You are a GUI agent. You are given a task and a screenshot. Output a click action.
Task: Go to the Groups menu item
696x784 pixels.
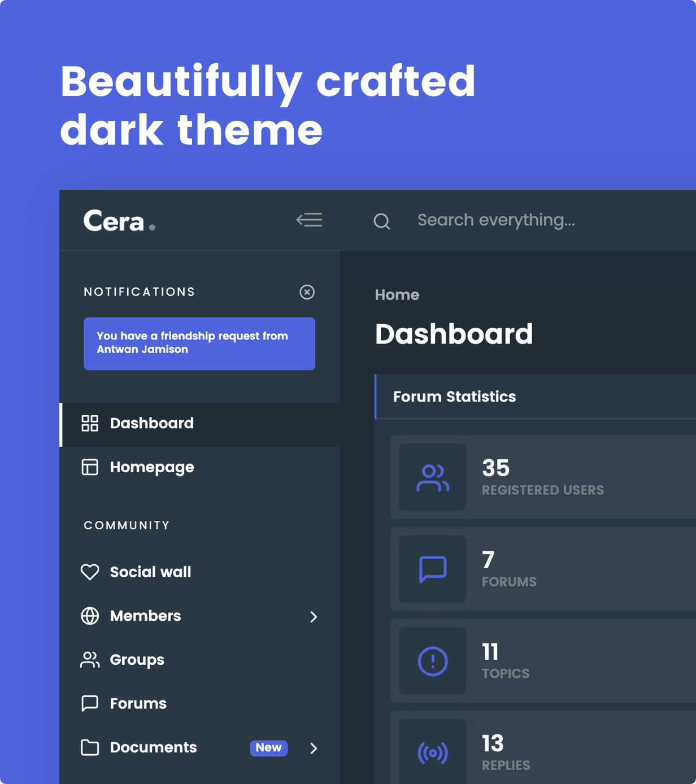[137, 660]
